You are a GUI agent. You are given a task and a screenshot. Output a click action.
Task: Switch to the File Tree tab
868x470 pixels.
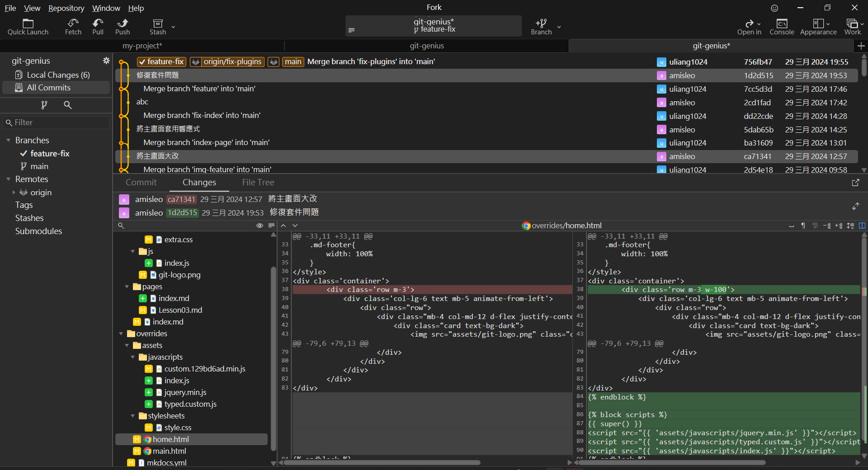(x=258, y=183)
